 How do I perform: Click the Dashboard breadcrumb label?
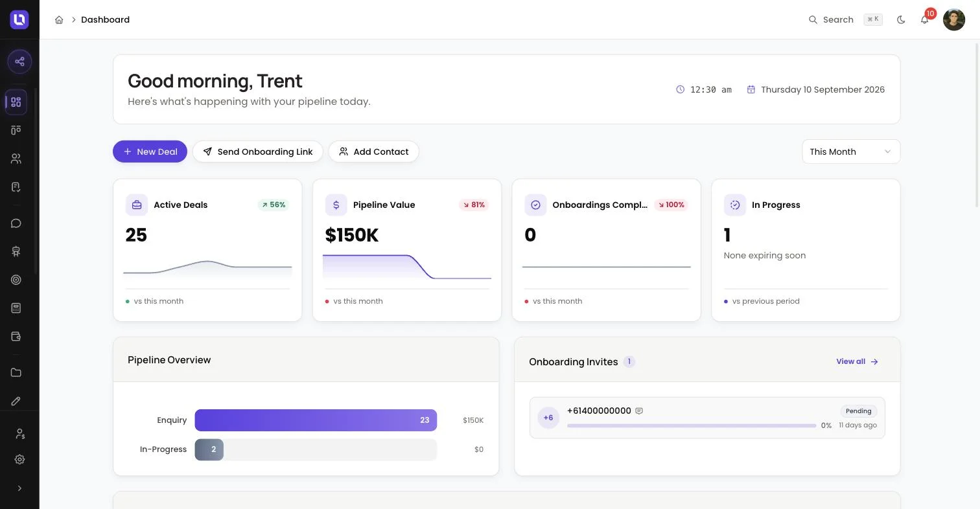click(105, 19)
